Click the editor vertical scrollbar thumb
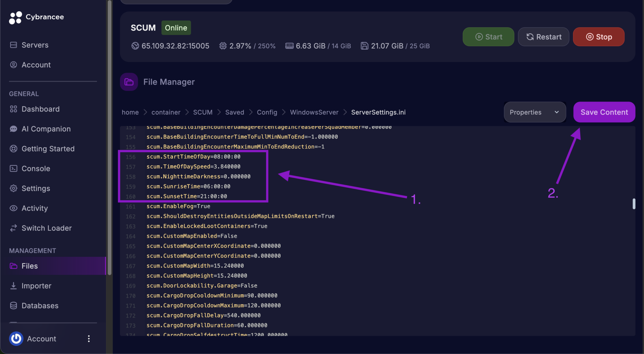 point(634,204)
